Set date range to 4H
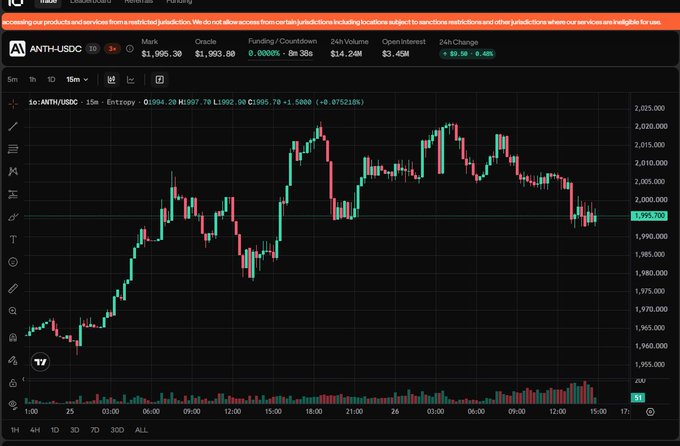 (x=35, y=430)
